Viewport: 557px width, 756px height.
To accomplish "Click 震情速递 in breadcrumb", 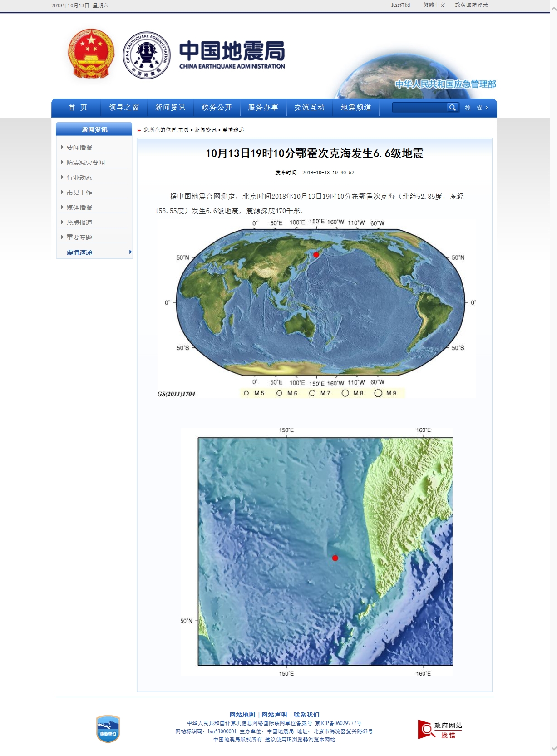I will click(233, 130).
